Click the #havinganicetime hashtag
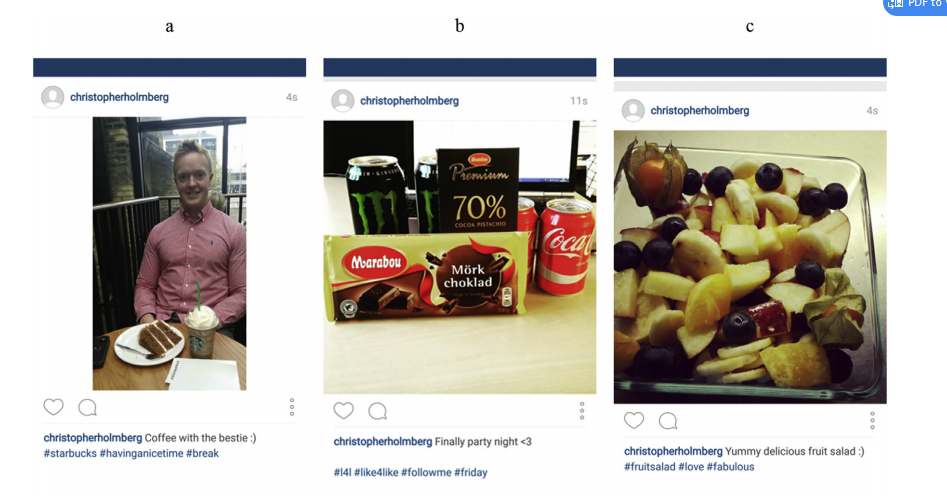The width and height of the screenshot is (947, 496). (x=141, y=453)
